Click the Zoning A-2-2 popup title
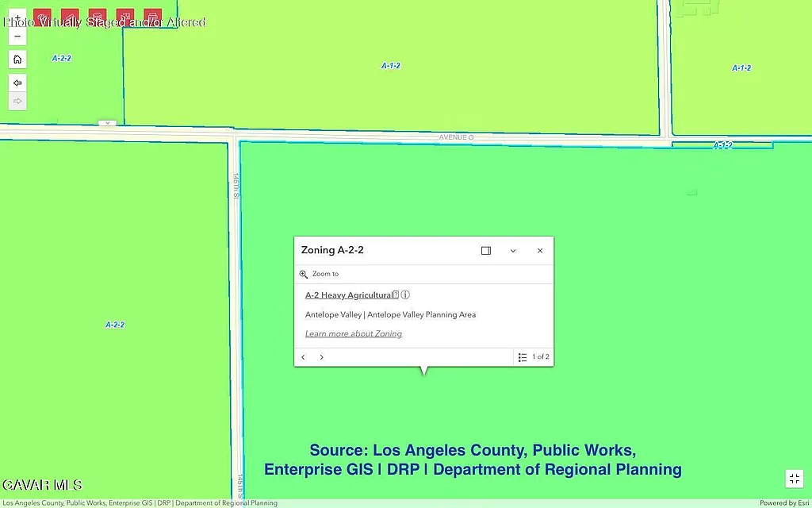This screenshot has width=812, height=508. pos(332,250)
